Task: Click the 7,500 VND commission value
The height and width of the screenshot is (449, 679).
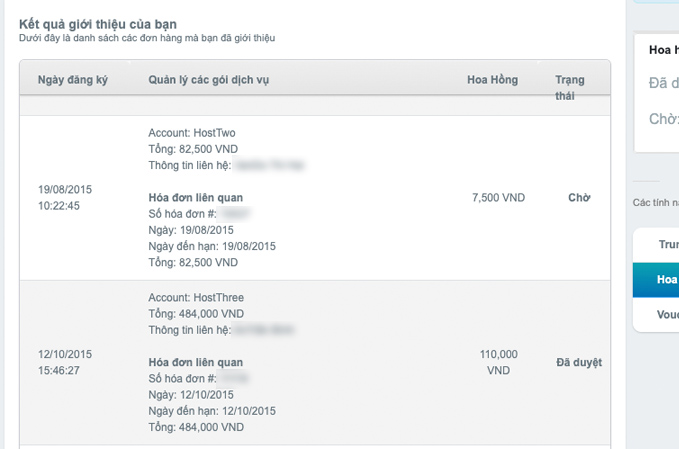Action: click(498, 198)
